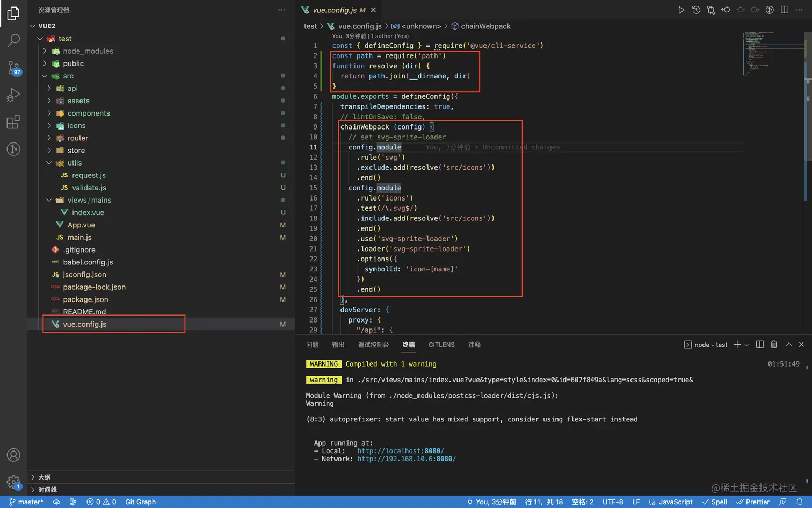
Task: Open the 192.168.10.6:8080 network link
Action: click(407, 459)
